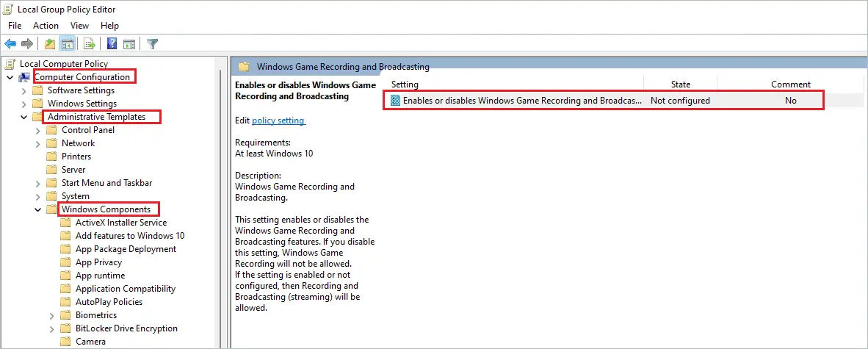Click the Back arrow toolbar icon
Image resolution: width=868 pixels, height=349 pixels.
point(10,44)
